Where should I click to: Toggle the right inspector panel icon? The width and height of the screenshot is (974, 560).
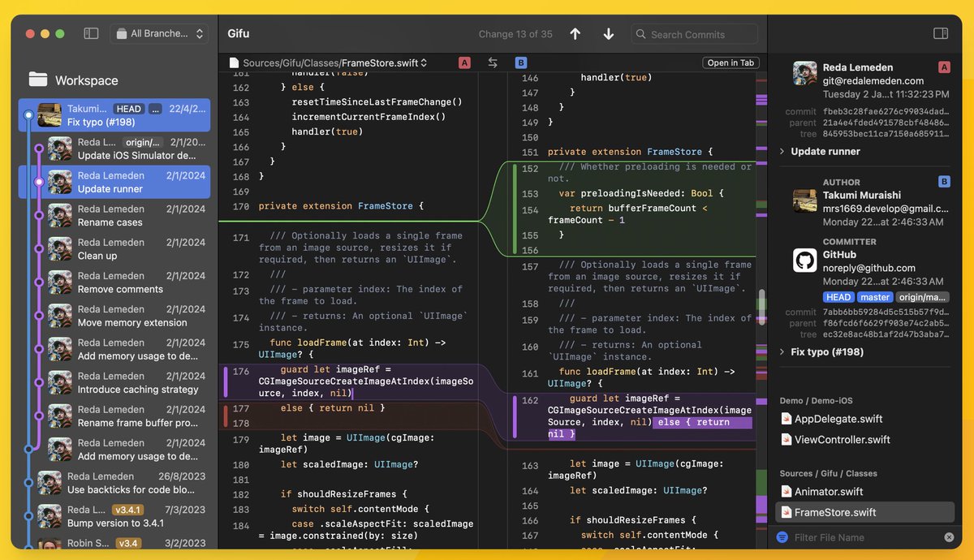pyautogui.click(x=941, y=33)
